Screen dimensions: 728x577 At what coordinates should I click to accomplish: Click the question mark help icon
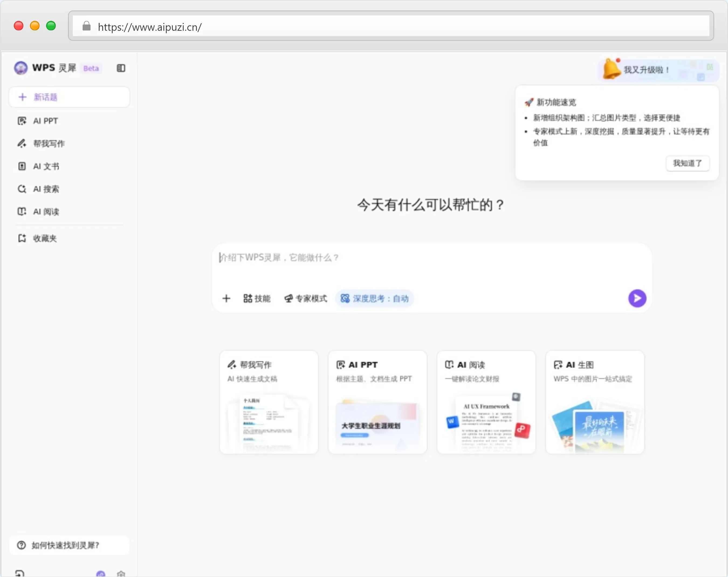pos(21,545)
